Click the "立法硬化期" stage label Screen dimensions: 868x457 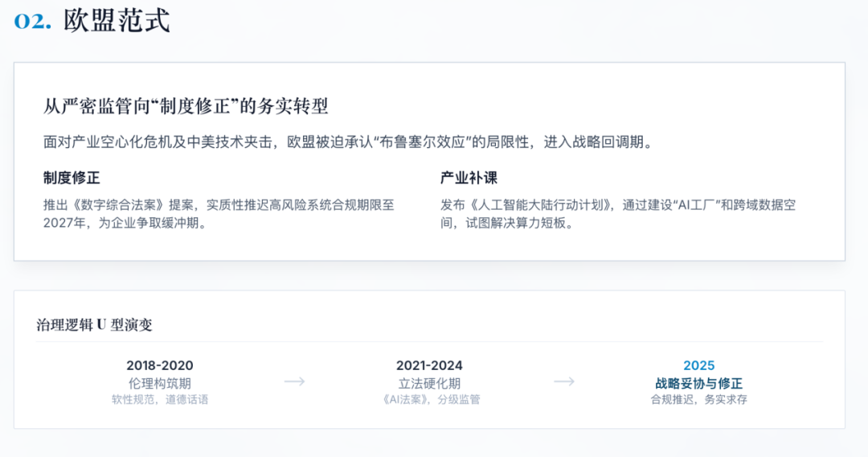429,383
